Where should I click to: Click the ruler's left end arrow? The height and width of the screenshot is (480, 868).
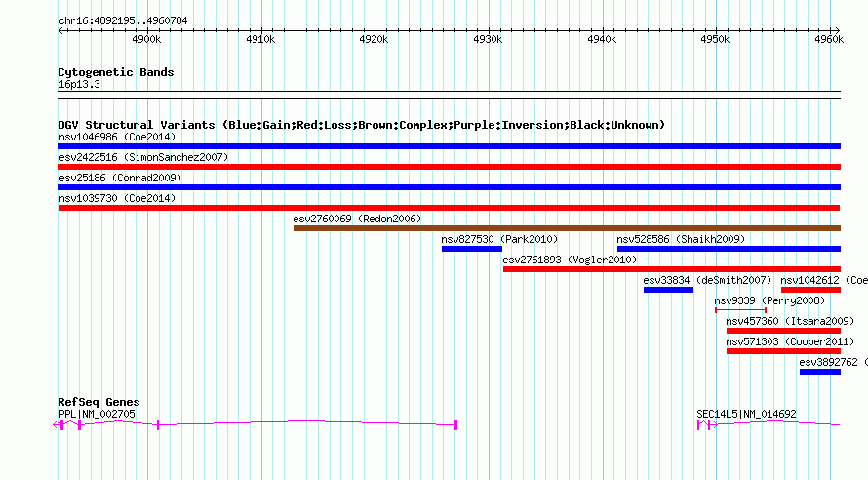coord(60,30)
